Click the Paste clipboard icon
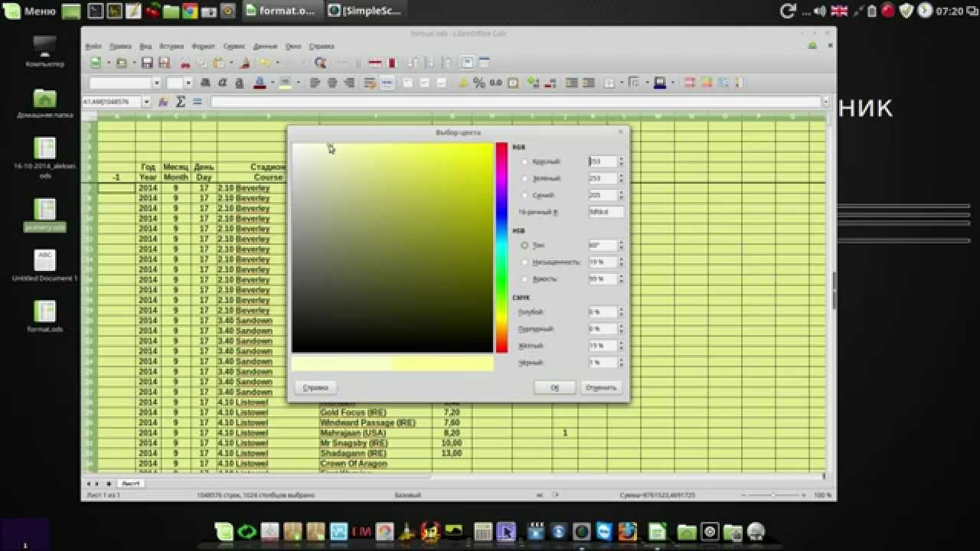The image size is (980, 551). point(218,63)
